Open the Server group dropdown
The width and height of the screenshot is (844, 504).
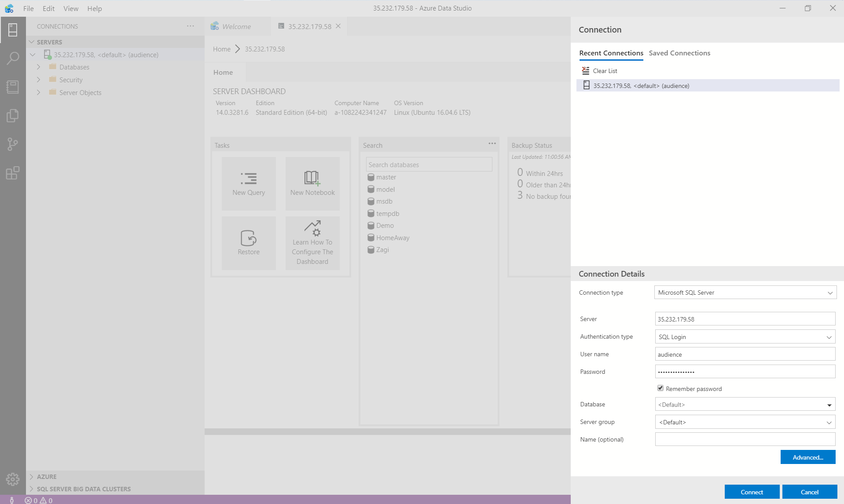[x=745, y=422]
